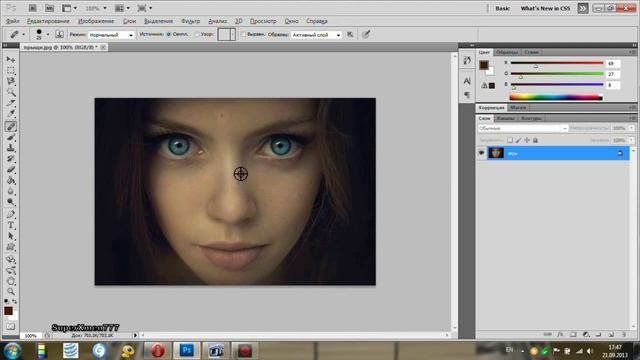Screen dimensions: 640x360
Task: Toggle Quick Mask mode in the toolbox
Action: pos(11,326)
